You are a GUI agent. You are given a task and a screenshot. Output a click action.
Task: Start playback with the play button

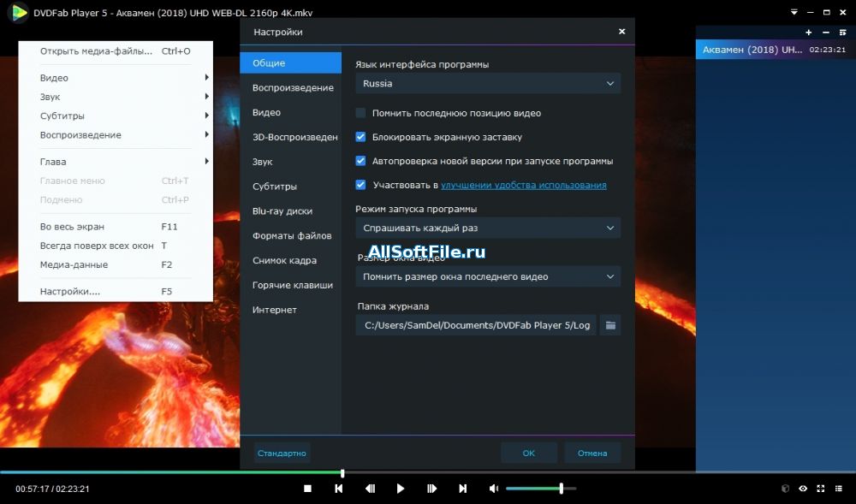point(400,489)
